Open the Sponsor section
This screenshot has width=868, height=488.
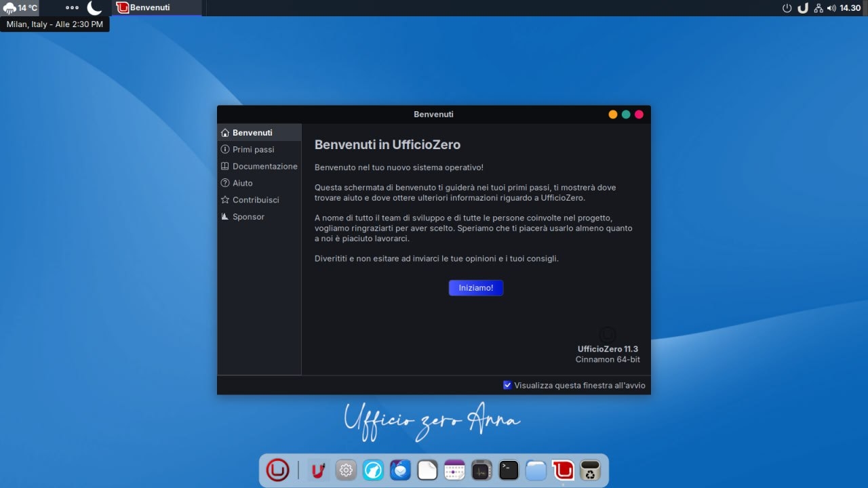pyautogui.click(x=248, y=217)
